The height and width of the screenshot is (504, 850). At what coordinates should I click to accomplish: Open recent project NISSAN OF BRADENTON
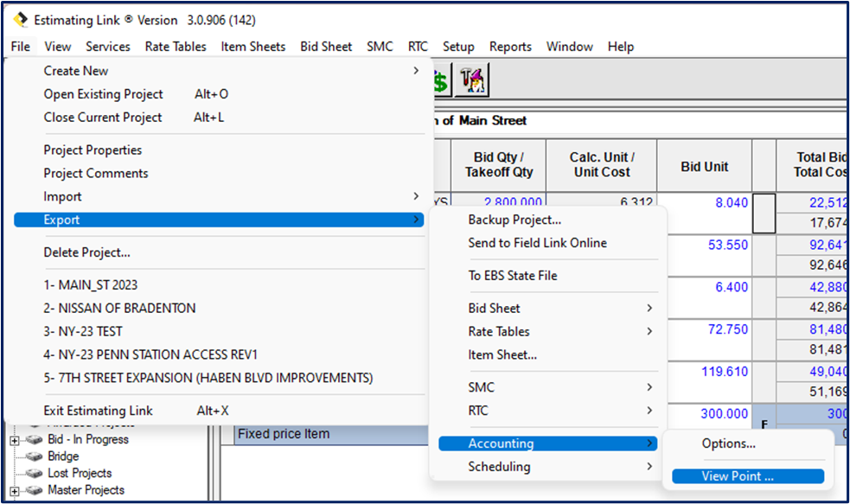tap(219, 309)
